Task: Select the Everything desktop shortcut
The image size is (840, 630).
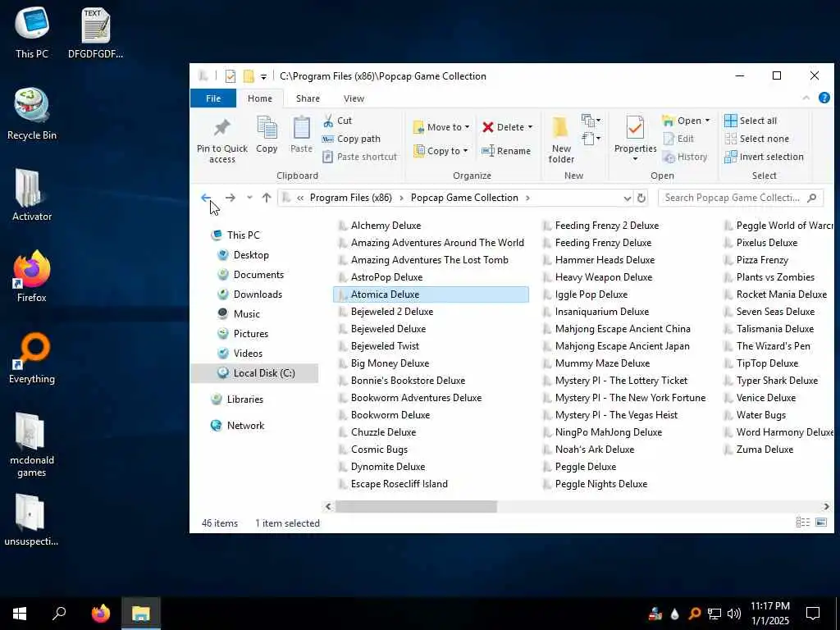Action: pyautogui.click(x=32, y=358)
